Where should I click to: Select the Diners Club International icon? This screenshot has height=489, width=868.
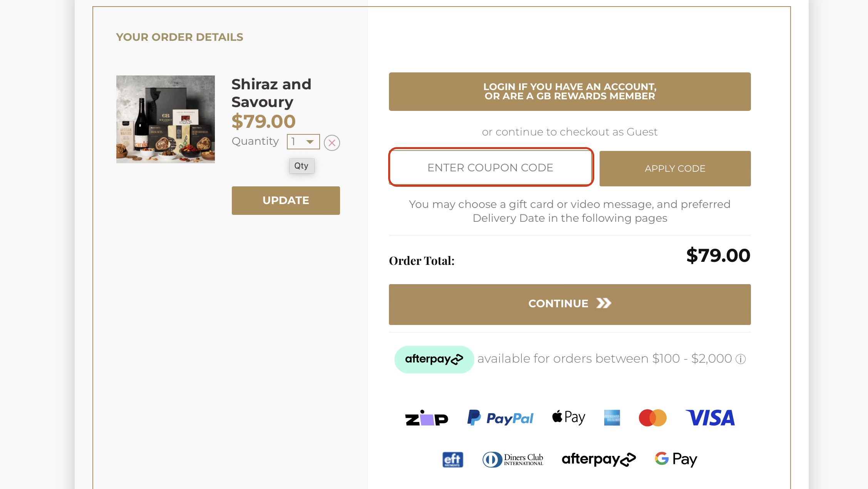pos(513,459)
